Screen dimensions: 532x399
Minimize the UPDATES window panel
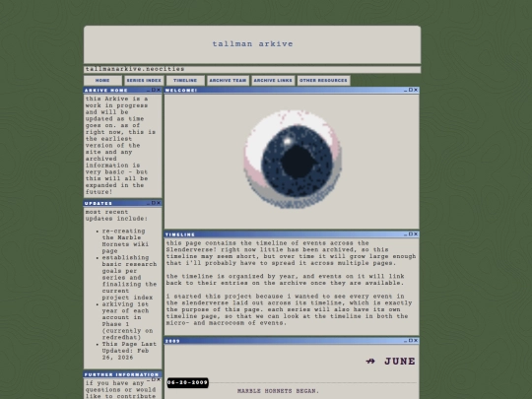point(149,203)
